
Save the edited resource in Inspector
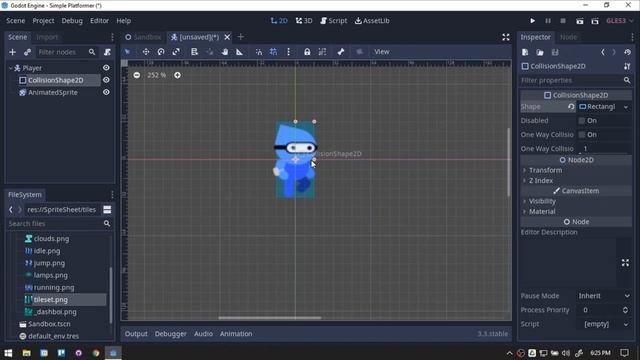tap(555, 52)
